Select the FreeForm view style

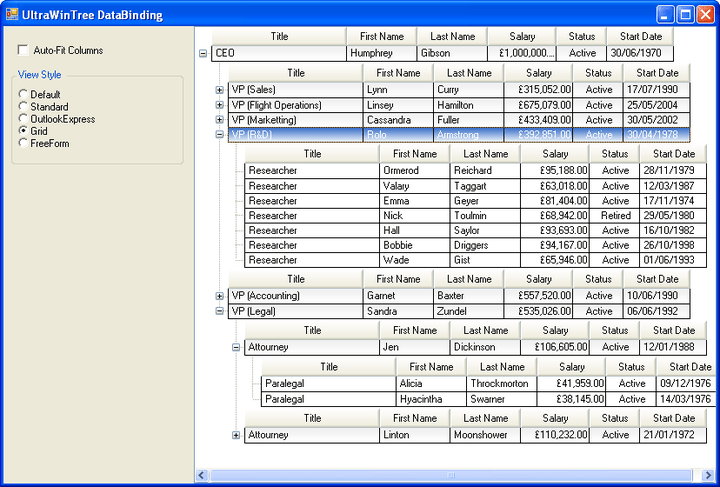coord(22,143)
